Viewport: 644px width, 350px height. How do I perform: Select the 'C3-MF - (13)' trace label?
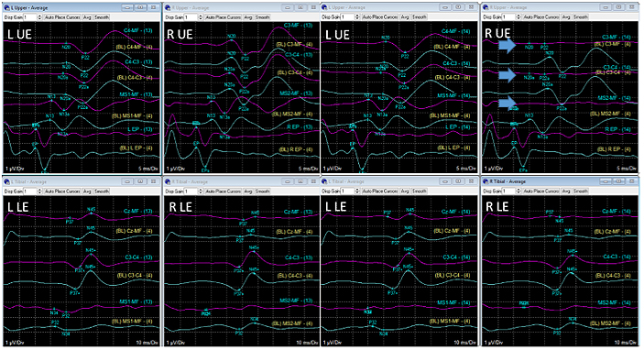(x=299, y=26)
